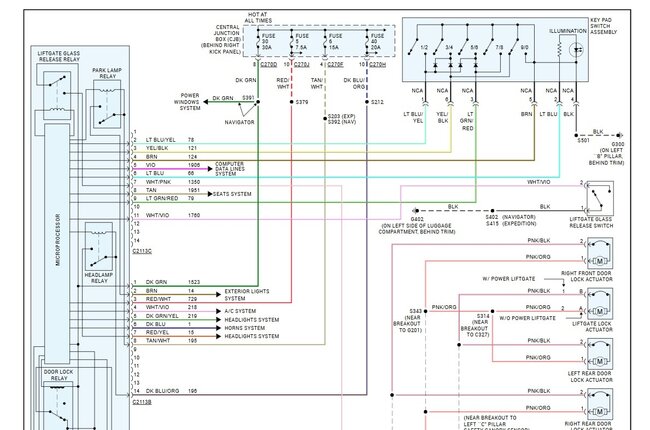Image resolution: width=650 pixels, height=430 pixels.
Task: Click the 'HOT AT ALL TIMES' label
Action: pos(258,17)
